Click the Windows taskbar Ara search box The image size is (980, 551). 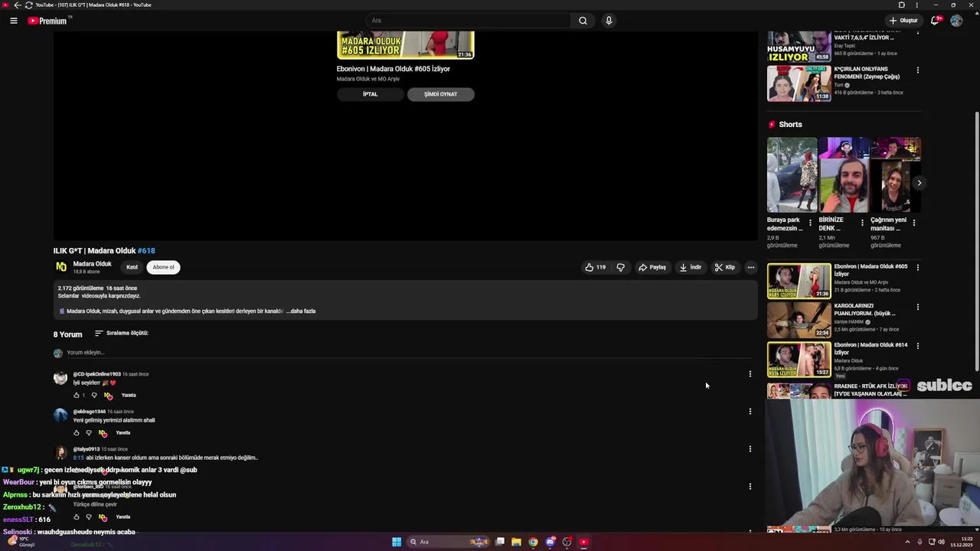pos(449,542)
